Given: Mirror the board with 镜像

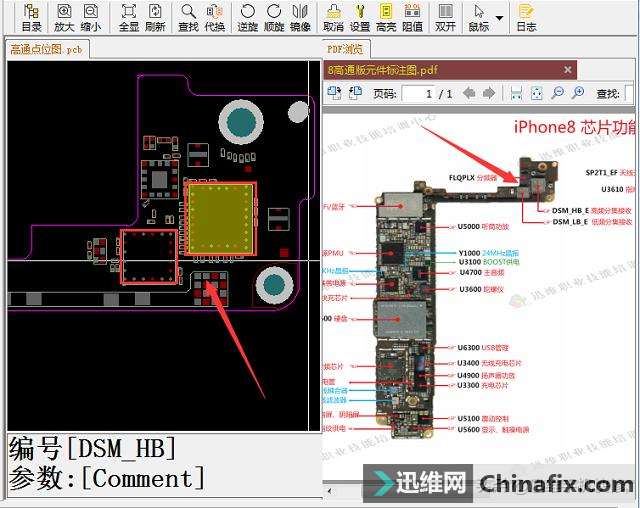Looking at the screenshot, I should (x=300, y=18).
